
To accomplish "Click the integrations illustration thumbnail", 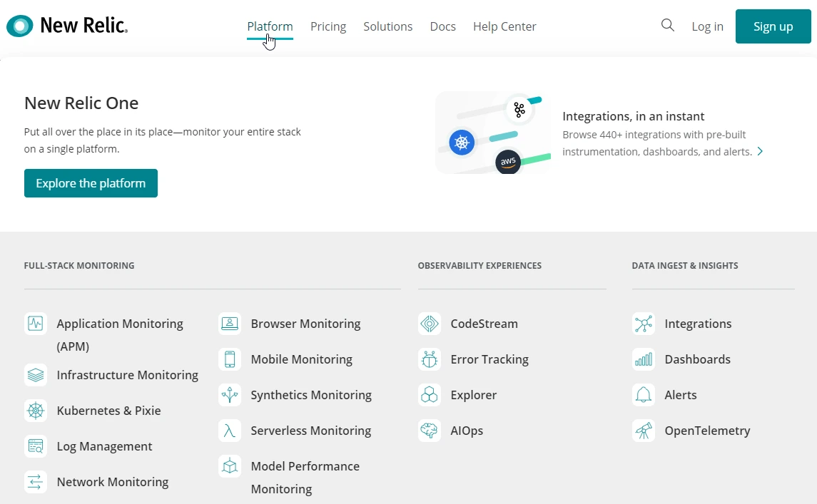I will [x=492, y=133].
